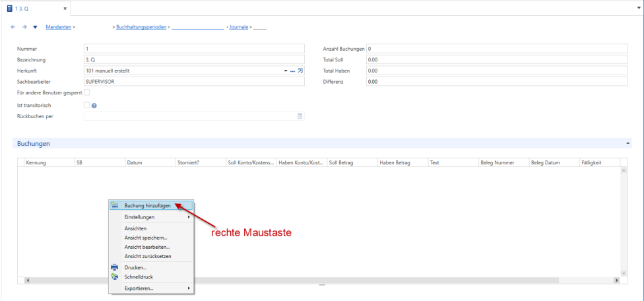The height and width of the screenshot is (301, 644).
Task: Expand the Herkunft dropdown arrow
Action: click(x=286, y=71)
